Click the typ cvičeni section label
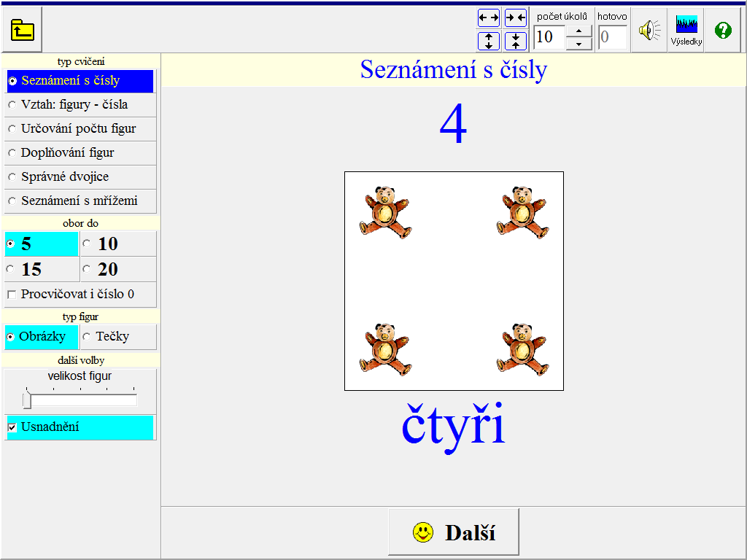Screen dimensions: 747x560 tap(80, 61)
